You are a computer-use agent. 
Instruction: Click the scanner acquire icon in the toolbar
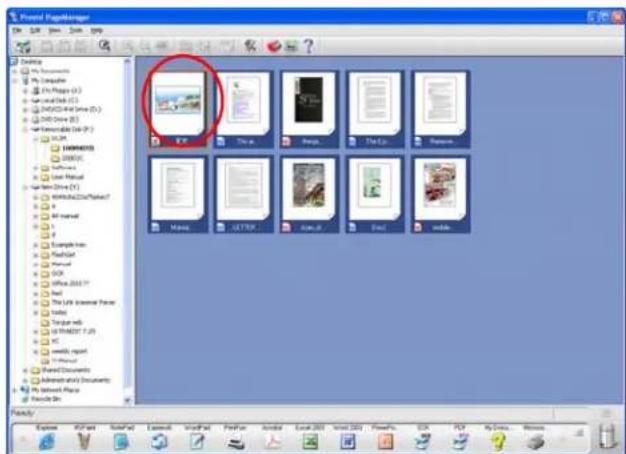[23, 46]
